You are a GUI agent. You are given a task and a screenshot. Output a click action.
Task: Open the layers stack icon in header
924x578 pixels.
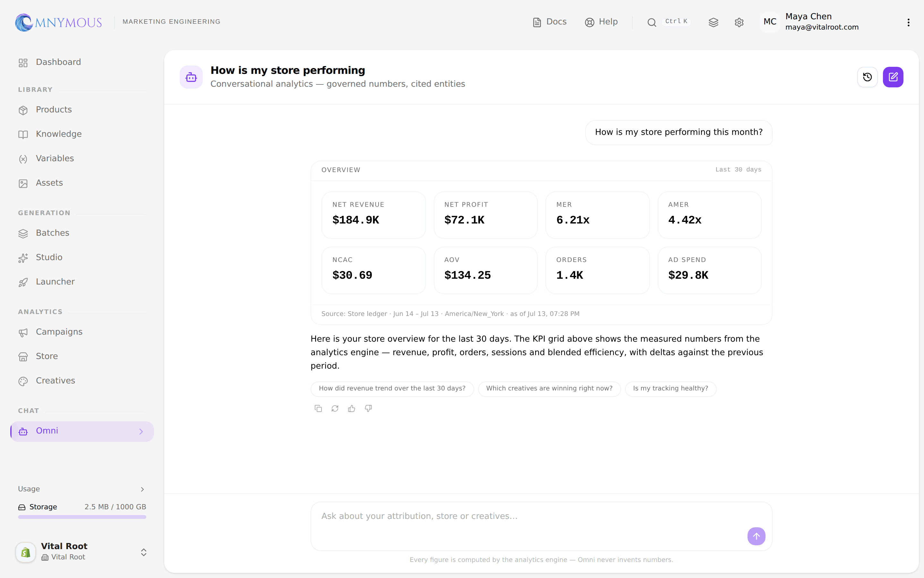point(713,22)
